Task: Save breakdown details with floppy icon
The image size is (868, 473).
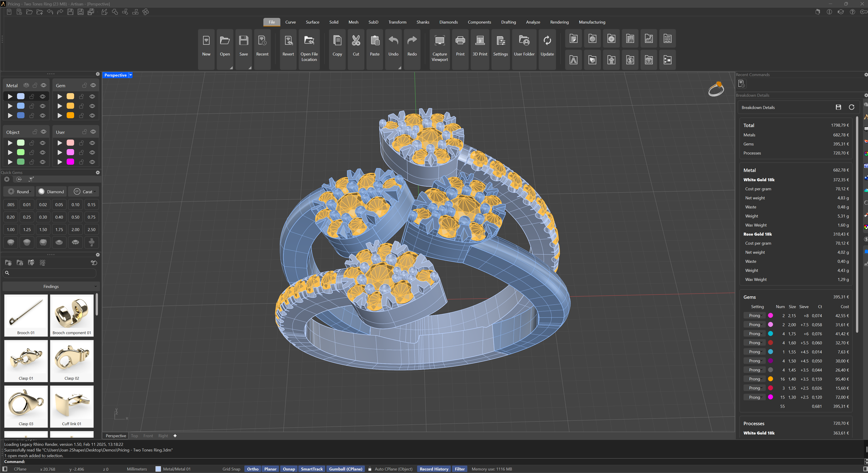Action: click(x=838, y=107)
